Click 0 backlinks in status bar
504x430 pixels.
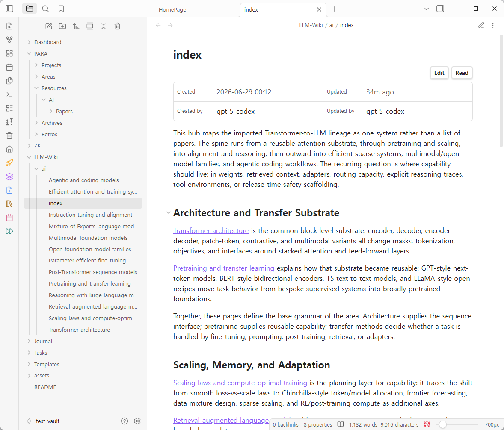(x=285, y=424)
